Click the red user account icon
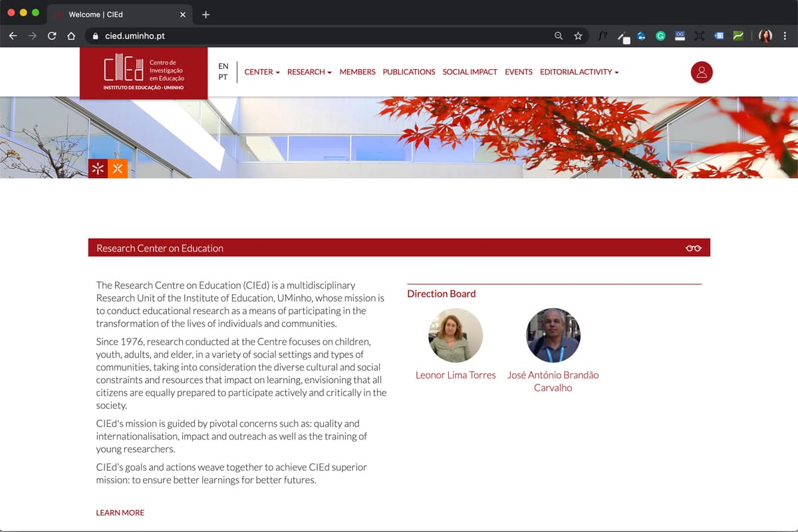 tap(702, 72)
